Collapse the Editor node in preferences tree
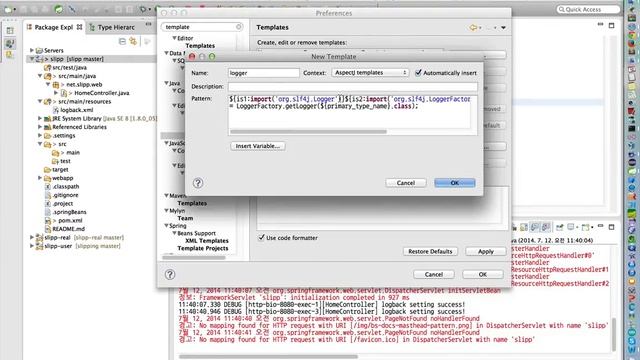Viewport: 640px width, 360px height. coord(174,38)
